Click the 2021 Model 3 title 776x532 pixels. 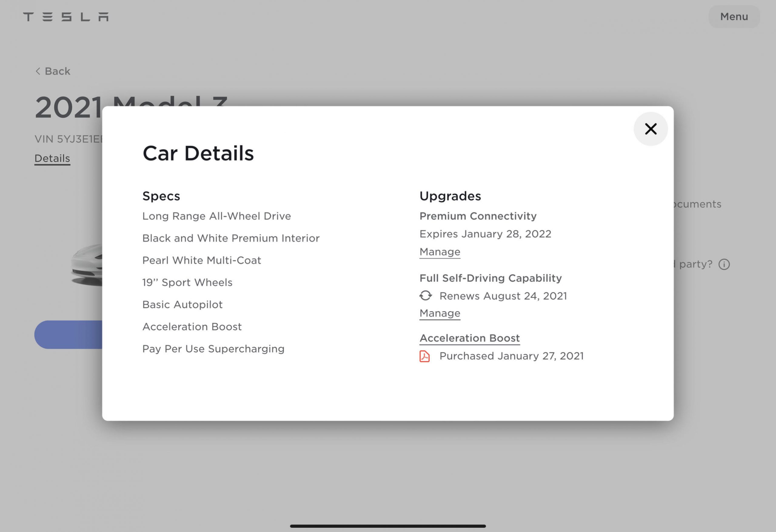coord(69,108)
